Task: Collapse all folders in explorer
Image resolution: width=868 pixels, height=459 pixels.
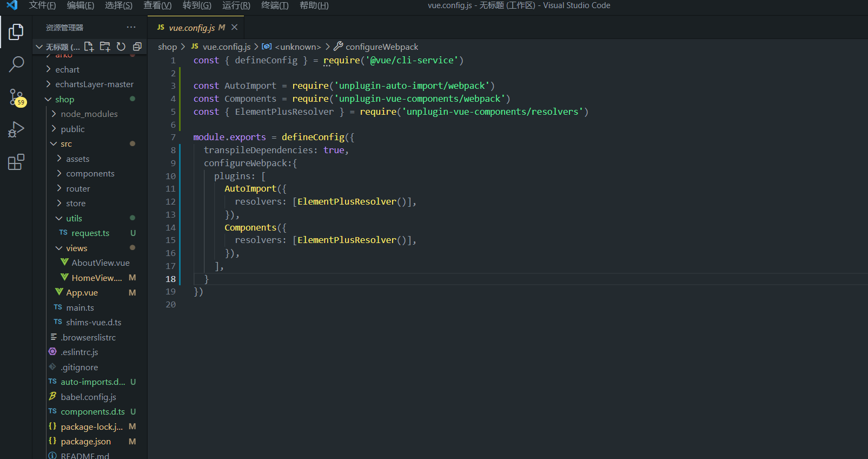Action: click(137, 47)
